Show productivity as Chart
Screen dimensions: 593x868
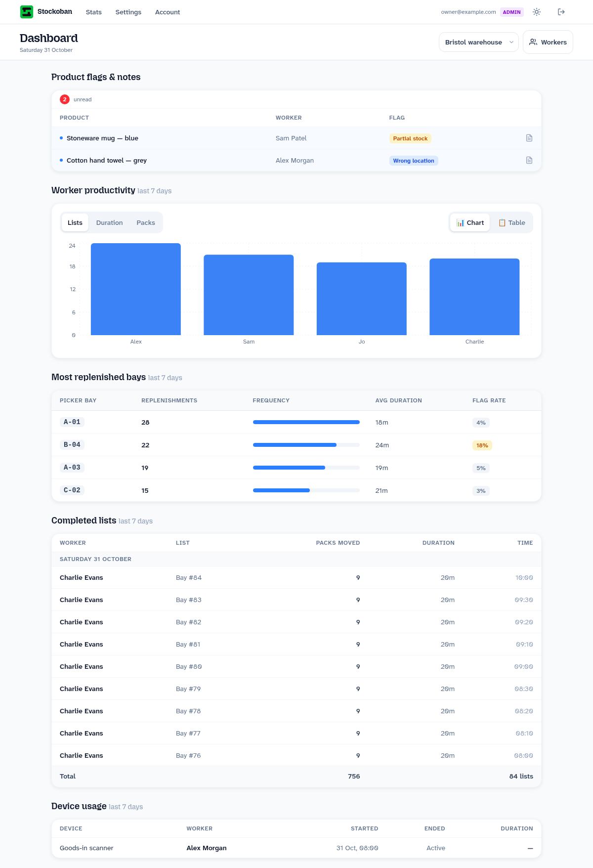470,222
